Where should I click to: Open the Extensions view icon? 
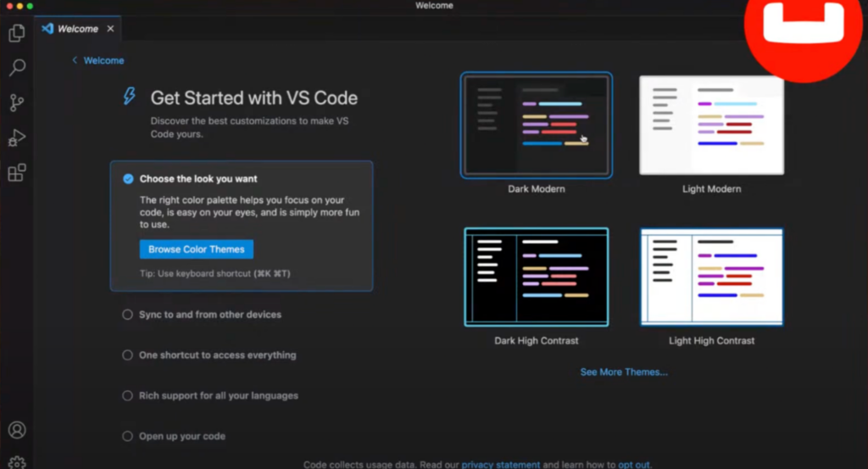click(x=17, y=172)
